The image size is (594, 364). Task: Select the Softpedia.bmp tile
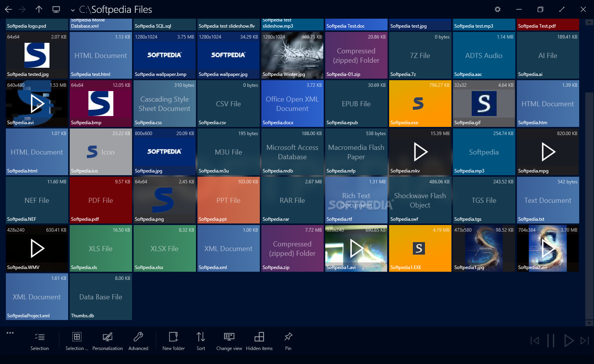click(101, 104)
